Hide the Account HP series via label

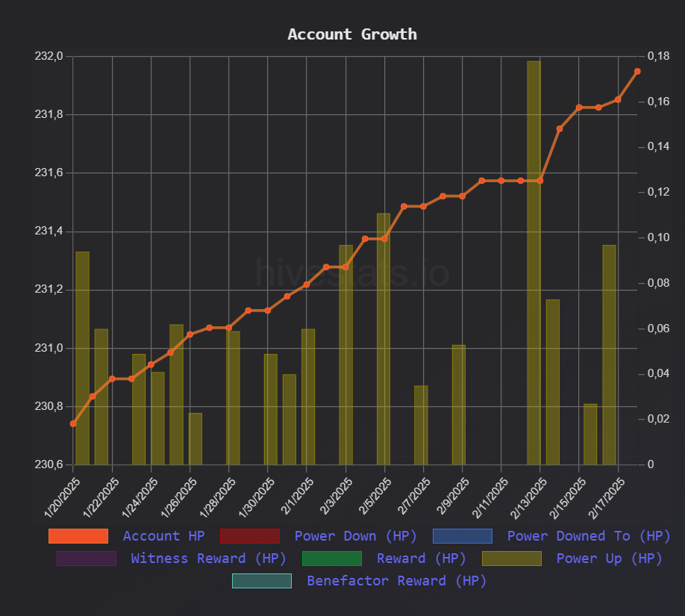[164, 536]
